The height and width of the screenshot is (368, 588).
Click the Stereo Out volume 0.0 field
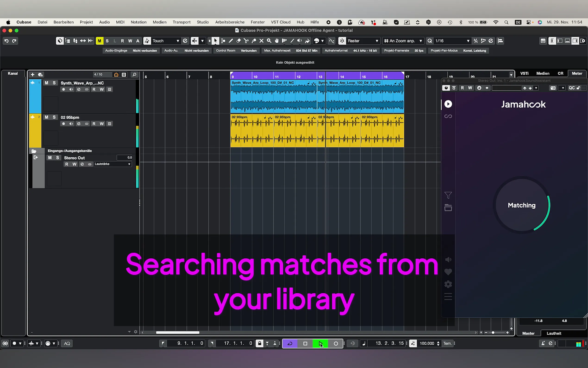(x=125, y=158)
